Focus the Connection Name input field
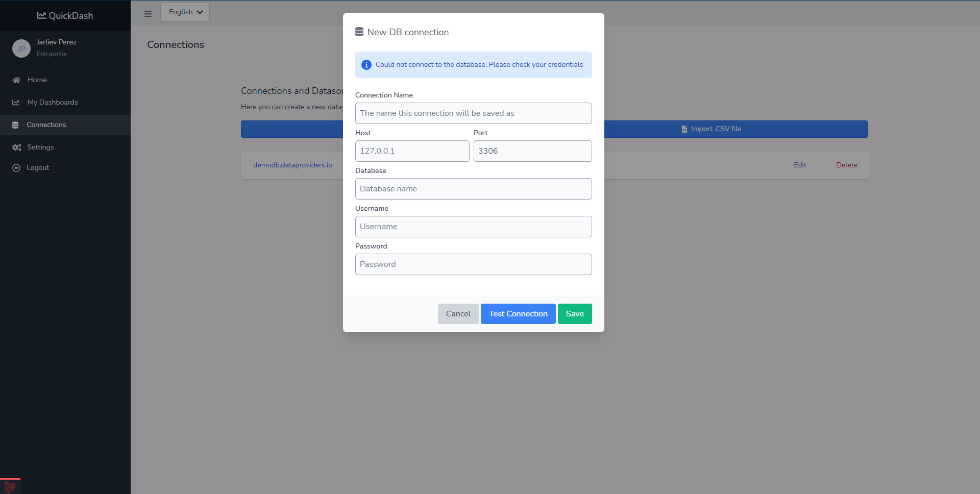Viewport: 980px width, 494px height. 473,113
